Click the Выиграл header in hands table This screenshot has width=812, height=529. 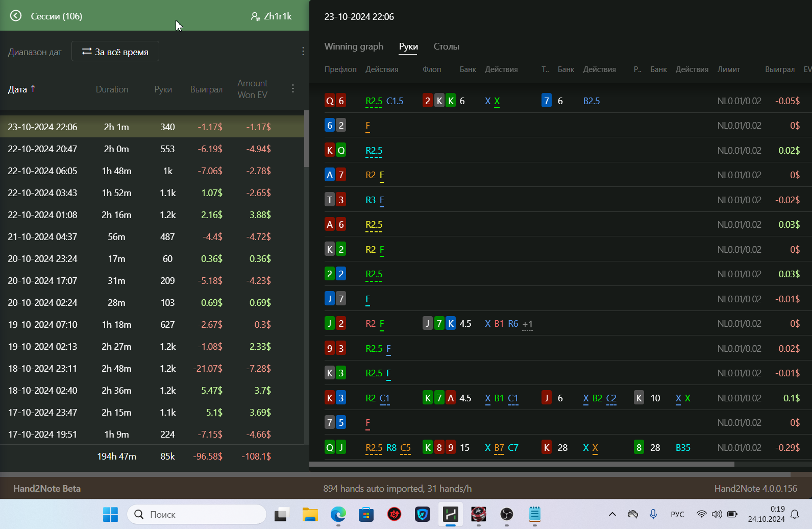click(779, 69)
